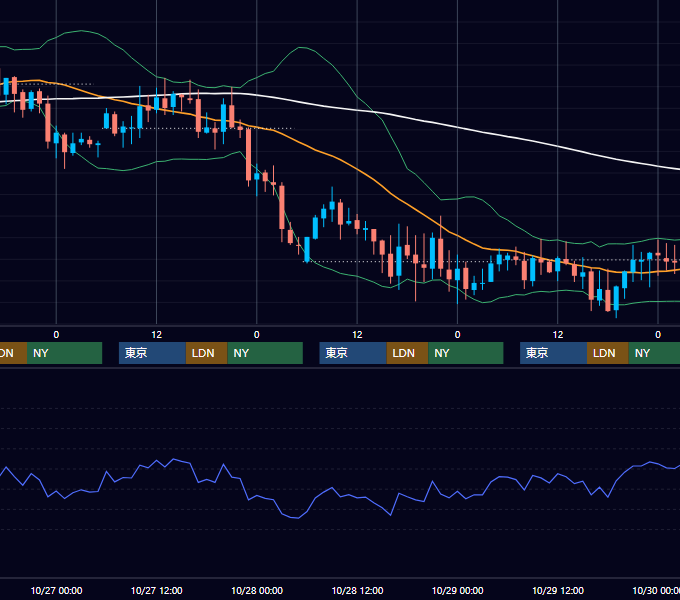Select the NY session block starting late 10/27

tap(265, 353)
